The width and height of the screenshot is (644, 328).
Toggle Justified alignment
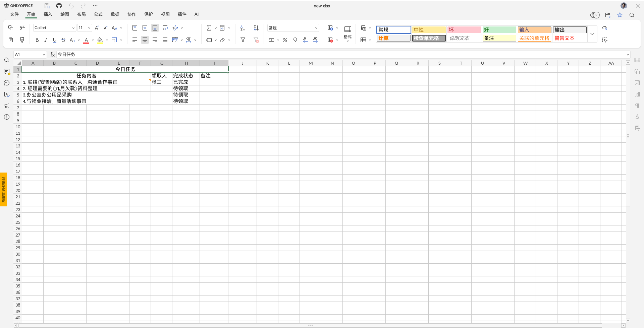[165, 40]
